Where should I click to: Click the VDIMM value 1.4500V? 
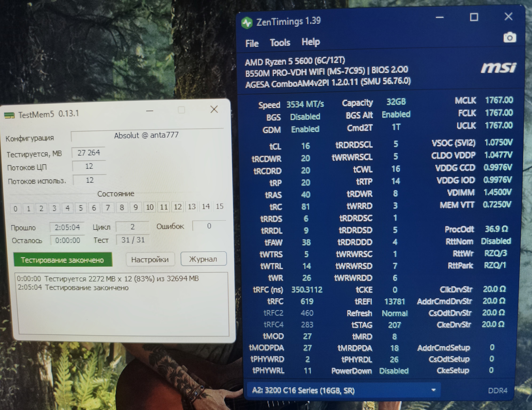point(497,192)
